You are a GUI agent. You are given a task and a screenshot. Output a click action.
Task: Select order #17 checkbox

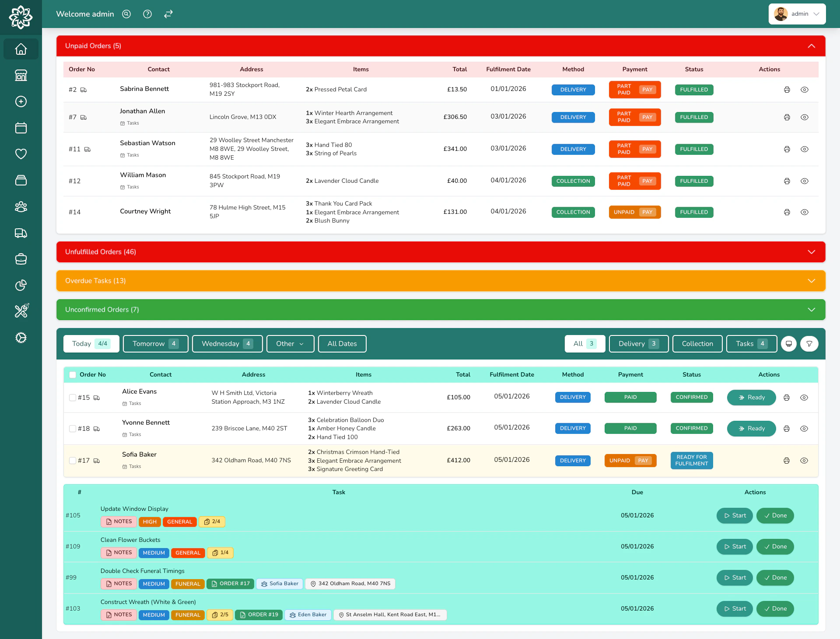pyautogui.click(x=73, y=461)
